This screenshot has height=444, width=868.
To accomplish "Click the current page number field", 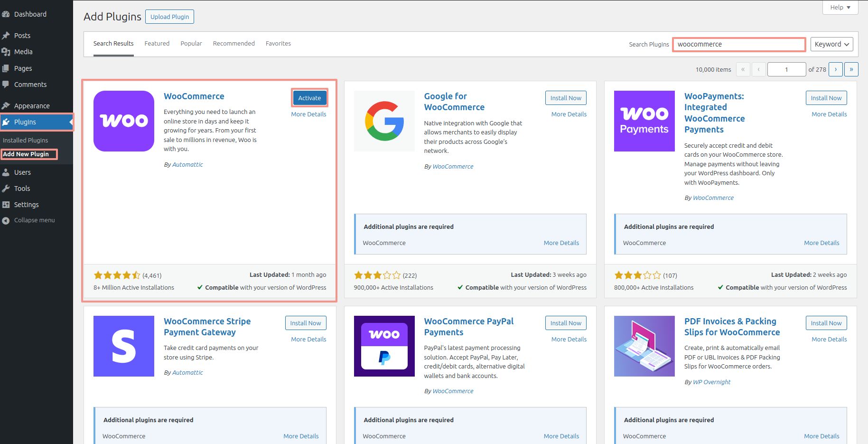I will point(786,69).
